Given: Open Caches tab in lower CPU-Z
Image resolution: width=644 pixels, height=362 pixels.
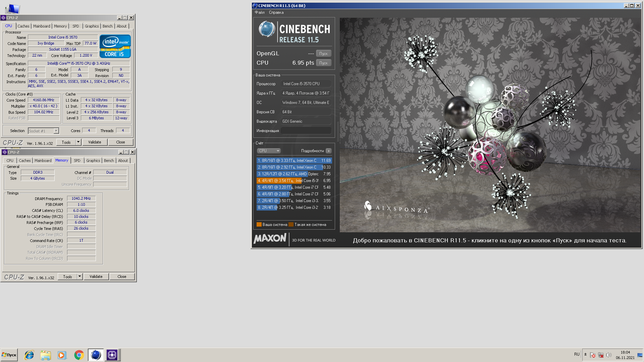Looking at the screenshot, I should point(25,161).
